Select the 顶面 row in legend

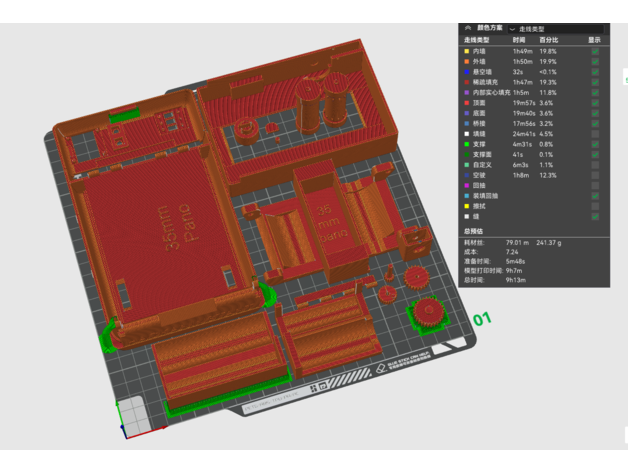click(480, 103)
